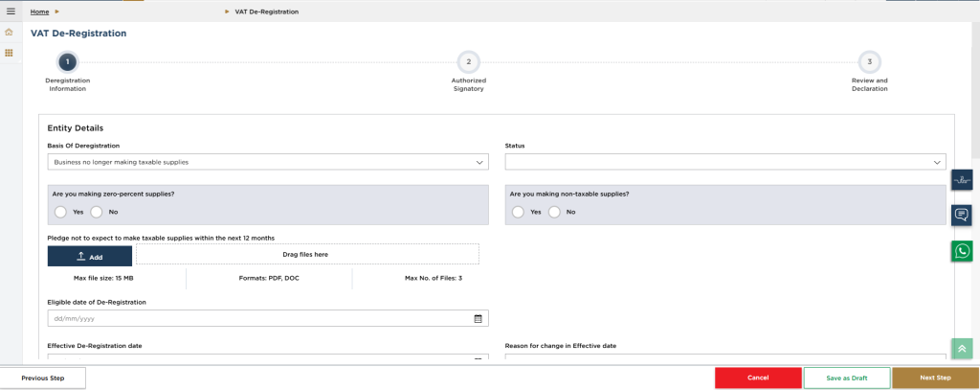
Task: Open the chat support icon
Action: pos(961,215)
